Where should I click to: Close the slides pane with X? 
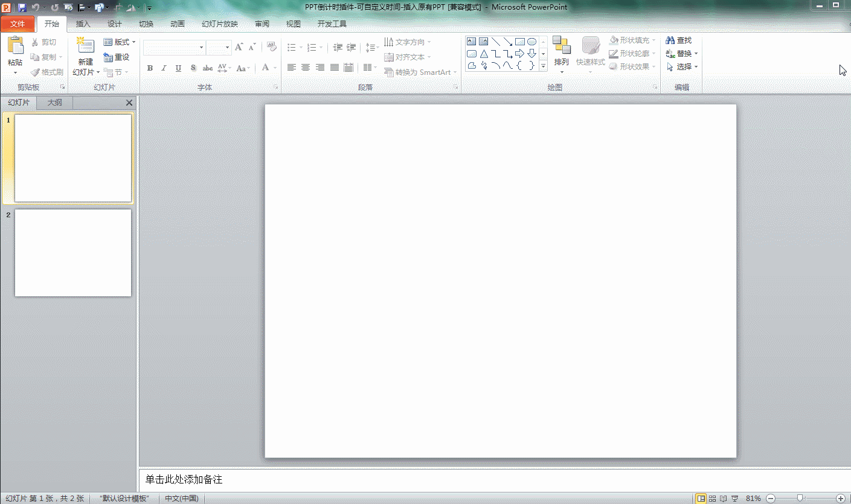pos(129,103)
